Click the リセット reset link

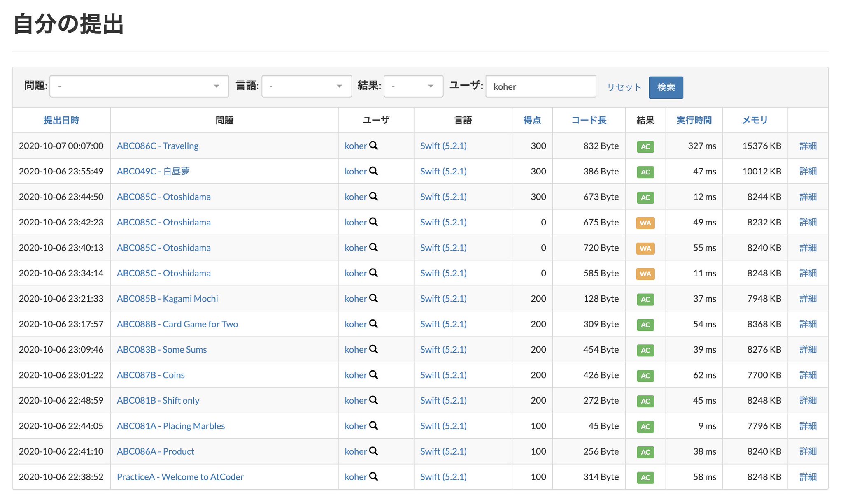tap(624, 87)
